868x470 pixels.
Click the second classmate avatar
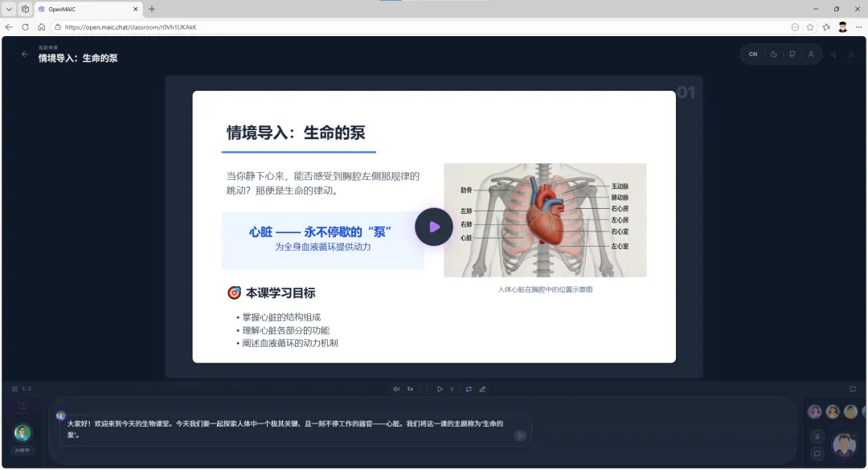(x=833, y=411)
